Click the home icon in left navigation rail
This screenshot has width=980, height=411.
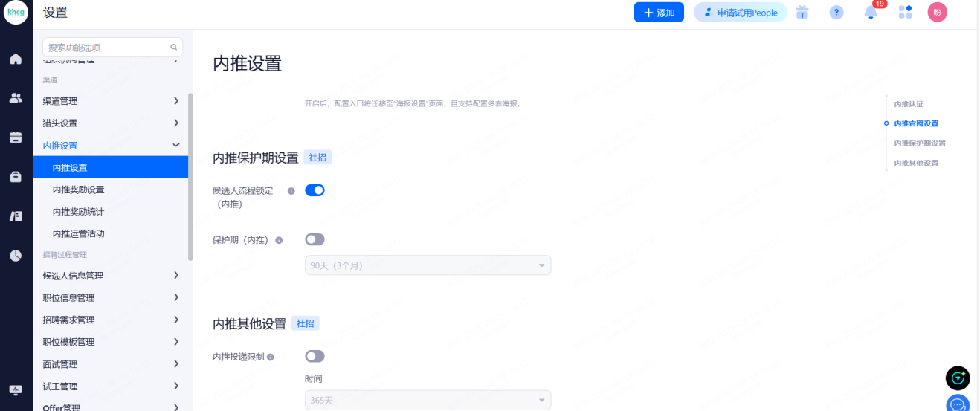click(16, 59)
